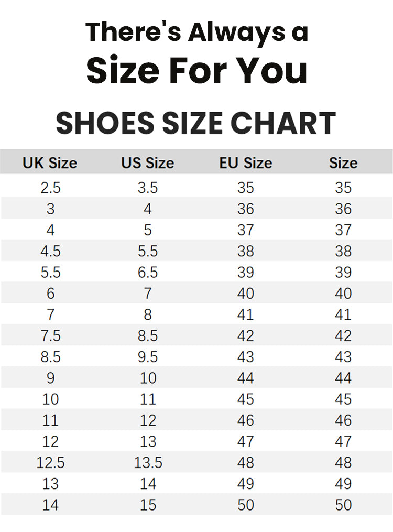
Task: Click 47 in the rightmost Size column
Action: tap(343, 441)
